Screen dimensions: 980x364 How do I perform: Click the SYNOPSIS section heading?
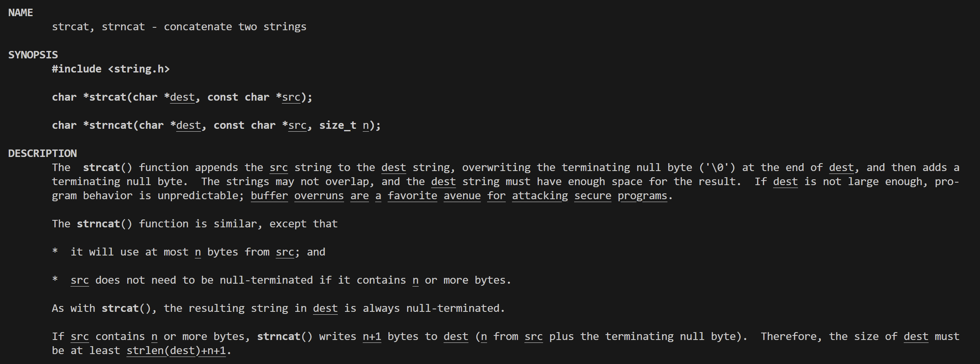coord(33,55)
